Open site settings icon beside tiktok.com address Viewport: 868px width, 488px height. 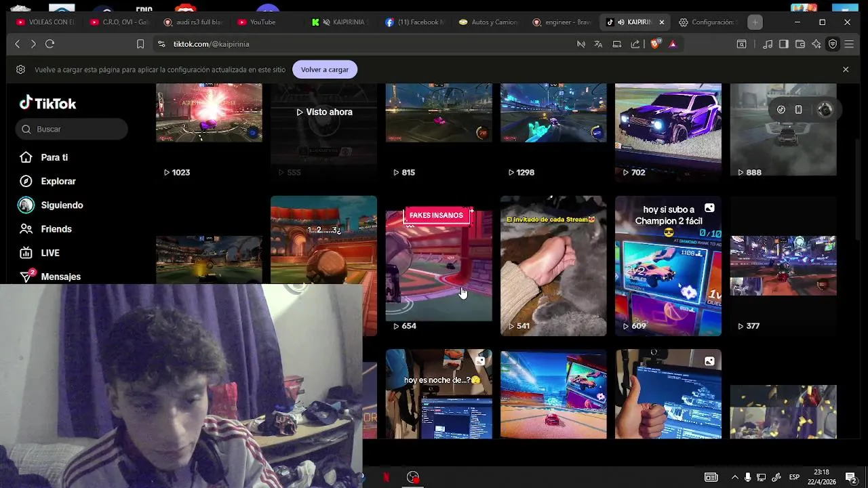161,44
